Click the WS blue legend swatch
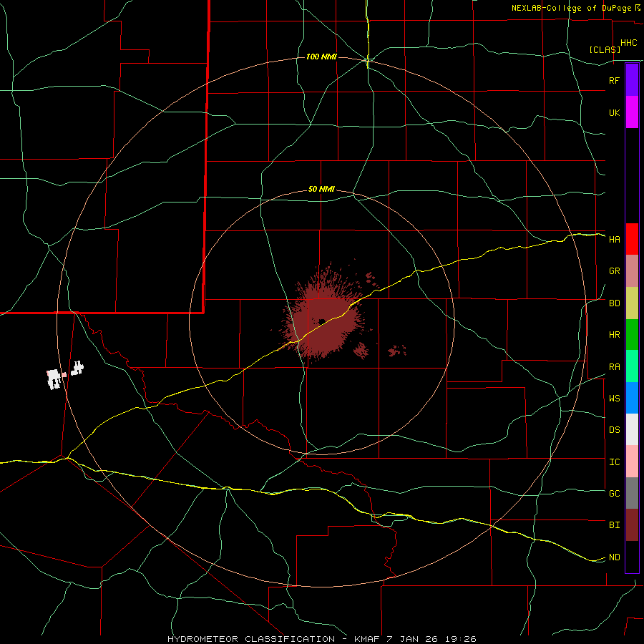The image size is (644, 644). 632,398
